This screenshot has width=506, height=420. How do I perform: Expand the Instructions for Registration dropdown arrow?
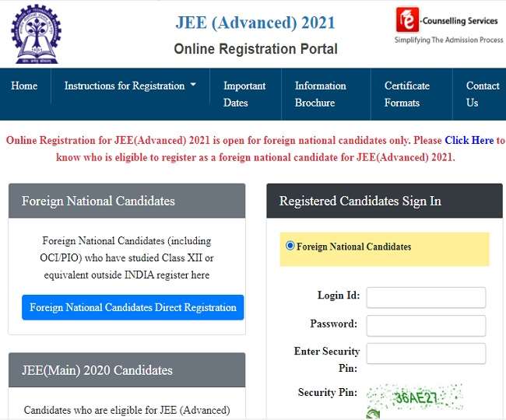(x=193, y=85)
